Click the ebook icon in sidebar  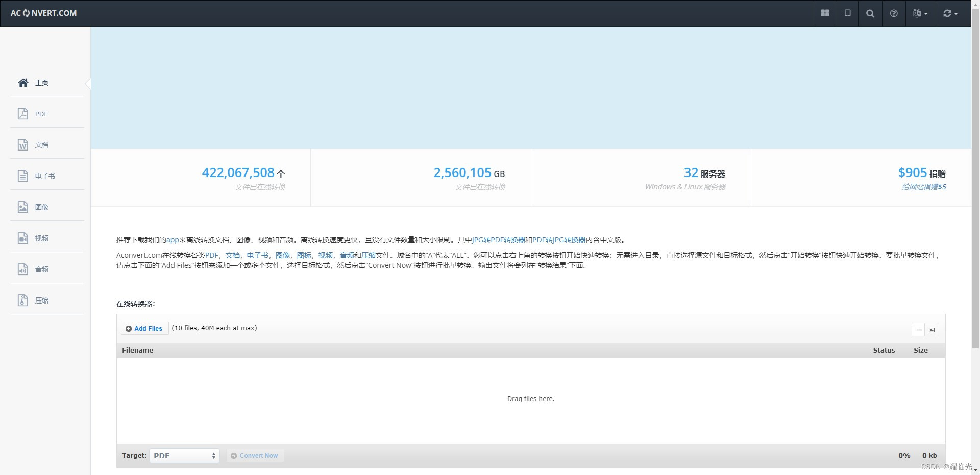(x=23, y=176)
